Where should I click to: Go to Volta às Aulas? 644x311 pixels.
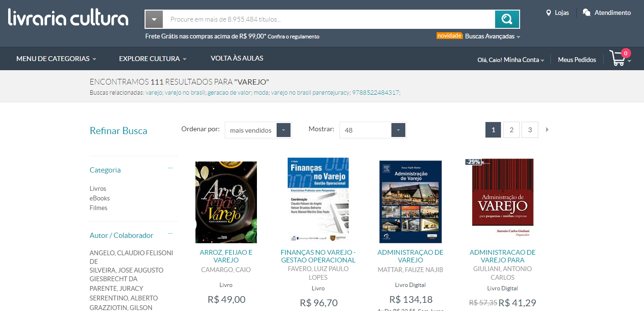[x=237, y=58]
